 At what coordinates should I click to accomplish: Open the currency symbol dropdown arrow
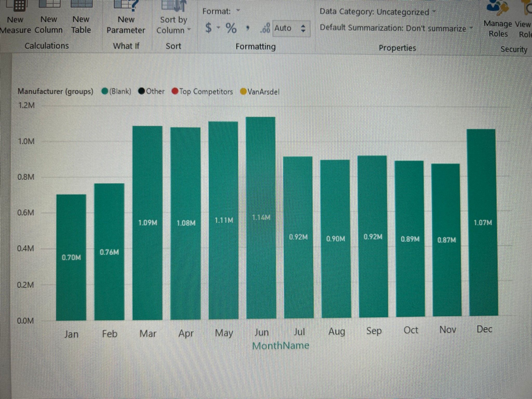218,28
